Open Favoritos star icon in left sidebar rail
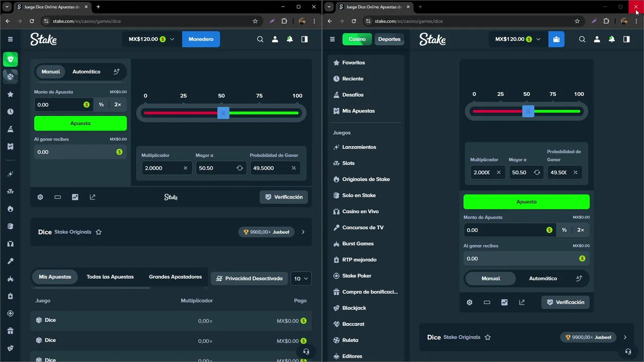 point(10,94)
